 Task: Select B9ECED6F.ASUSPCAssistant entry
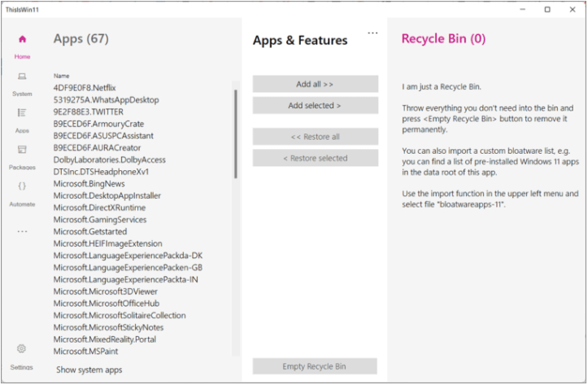pos(103,136)
